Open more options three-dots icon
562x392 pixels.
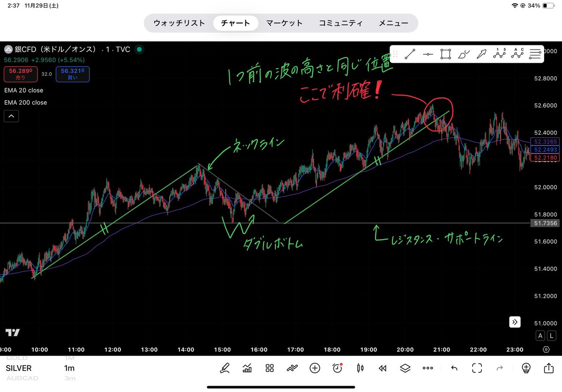tap(428, 368)
